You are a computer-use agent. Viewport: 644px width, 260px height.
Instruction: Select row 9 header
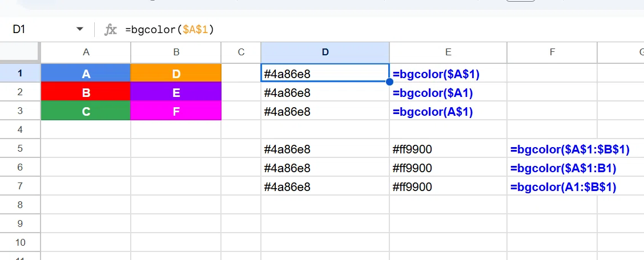pyautogui.click(x=20, y=224)
